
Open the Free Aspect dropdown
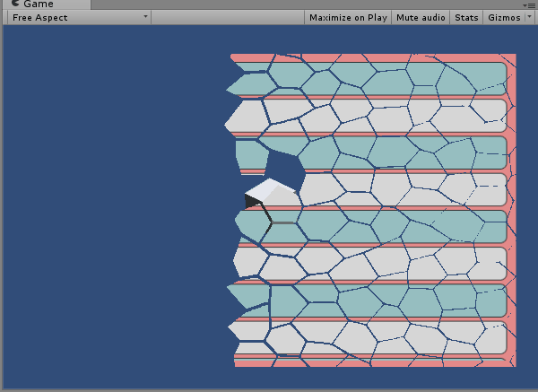point(79,18)
